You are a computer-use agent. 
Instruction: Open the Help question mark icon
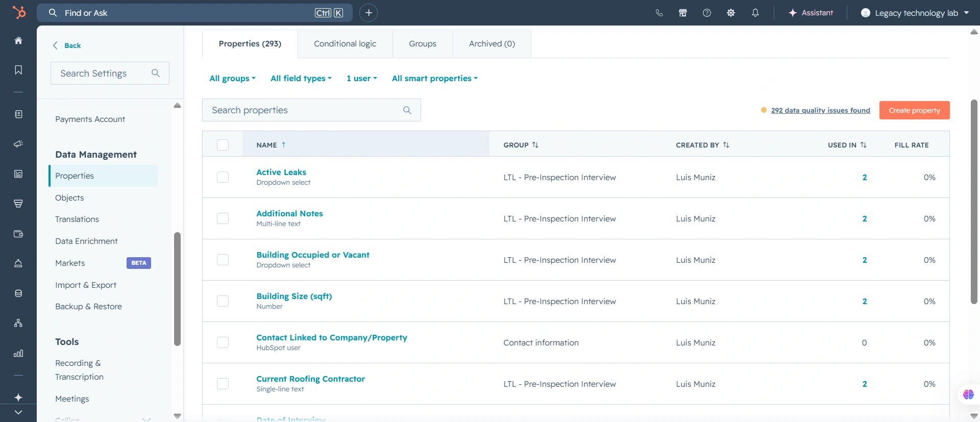click(x=707, y=13)
